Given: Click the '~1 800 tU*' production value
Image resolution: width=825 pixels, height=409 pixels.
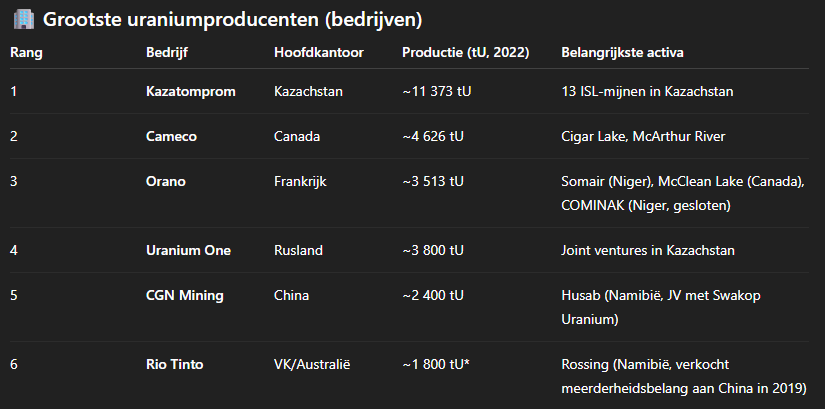Looking at the screenshot, I should [436, 364].
